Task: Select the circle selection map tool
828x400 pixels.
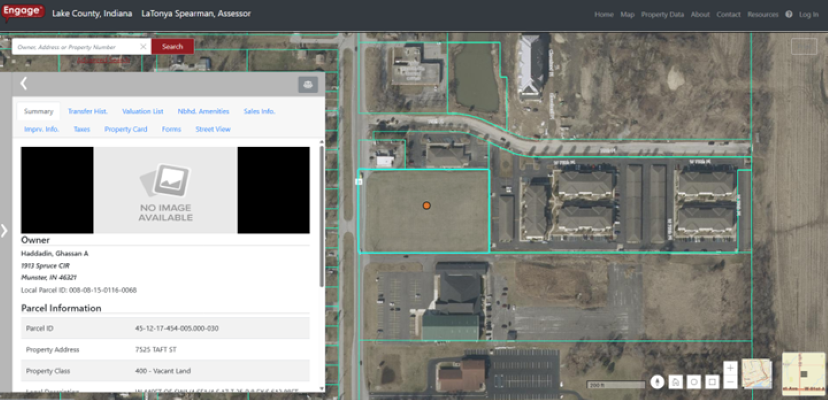Action: coord(694,382)
